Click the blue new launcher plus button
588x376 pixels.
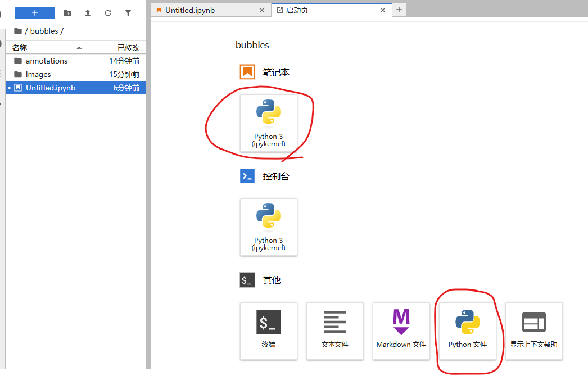[x=34, y=13]
